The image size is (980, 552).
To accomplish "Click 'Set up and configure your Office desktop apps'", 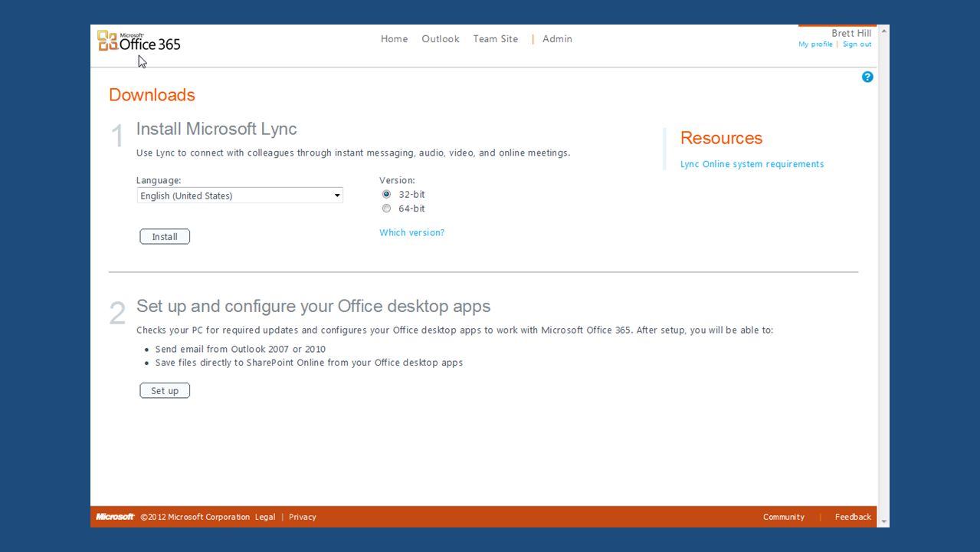I will (313, 307).
